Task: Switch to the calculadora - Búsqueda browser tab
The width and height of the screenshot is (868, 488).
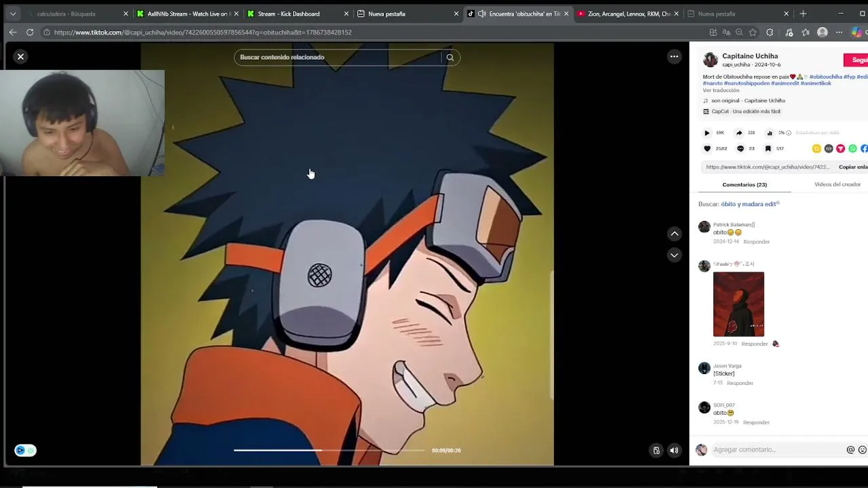Action: [x=76, y=14]
